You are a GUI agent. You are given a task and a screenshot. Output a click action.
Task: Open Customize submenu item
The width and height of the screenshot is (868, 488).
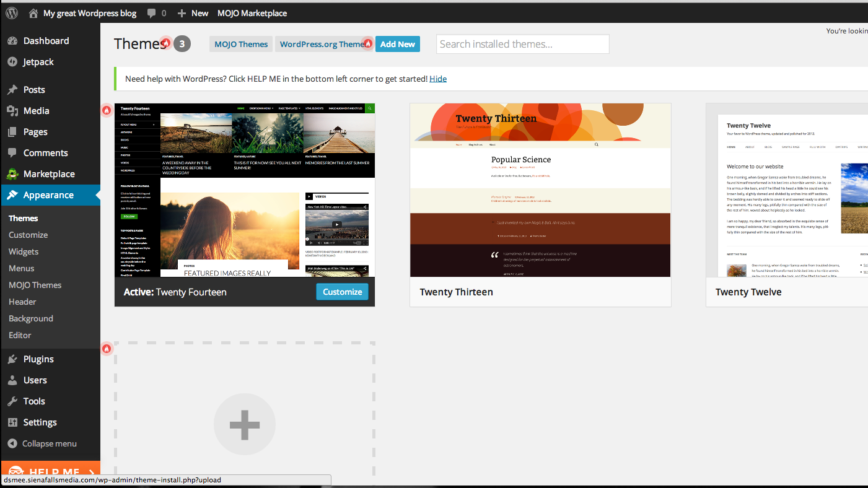click(28, 235)
